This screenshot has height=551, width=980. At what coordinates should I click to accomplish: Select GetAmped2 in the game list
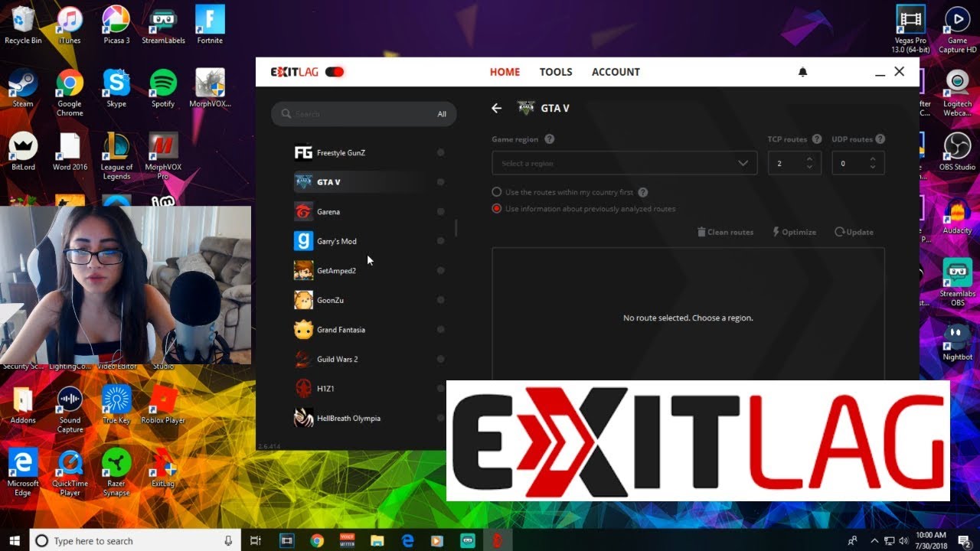[x=369, y=271]
